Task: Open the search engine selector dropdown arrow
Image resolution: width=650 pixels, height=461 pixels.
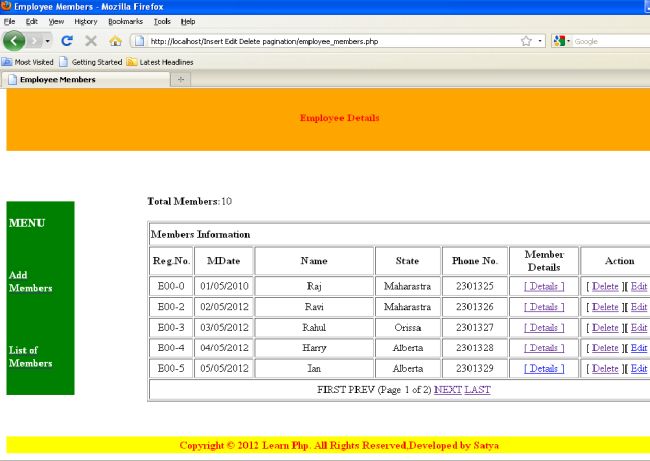Action: click(568, 41)
